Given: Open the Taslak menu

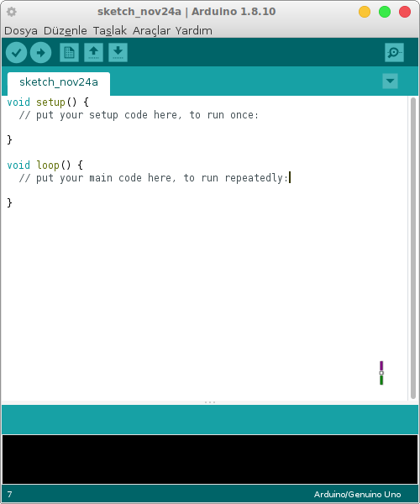Looking at the screenshot, I should click(x=110, y=31).
